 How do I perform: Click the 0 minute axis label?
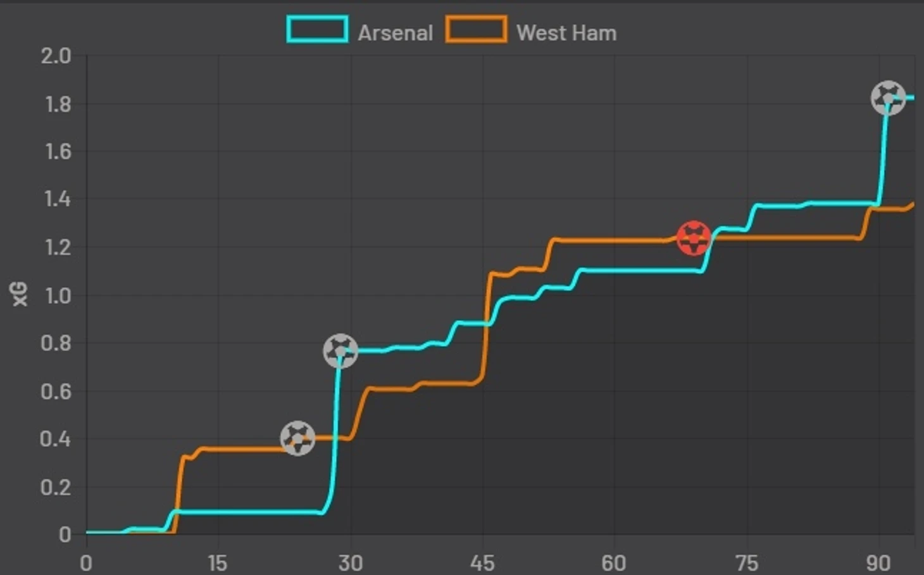(x=86, y=562)
